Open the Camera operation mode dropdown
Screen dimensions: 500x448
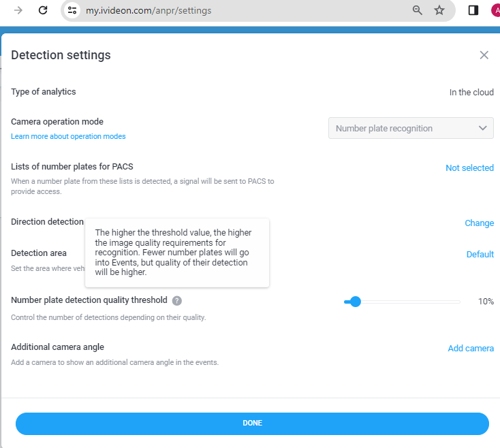tap(411, 128)
